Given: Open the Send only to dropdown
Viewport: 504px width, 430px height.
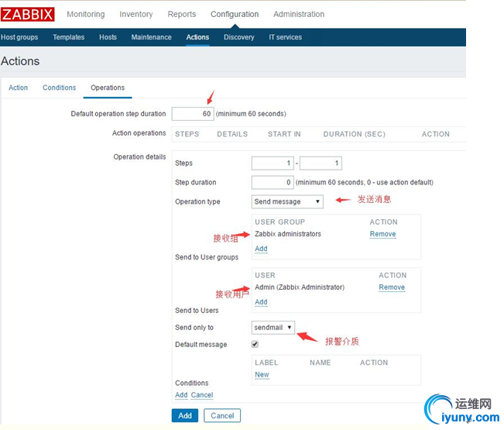Looking at the screenshot, I should [273, 328].
